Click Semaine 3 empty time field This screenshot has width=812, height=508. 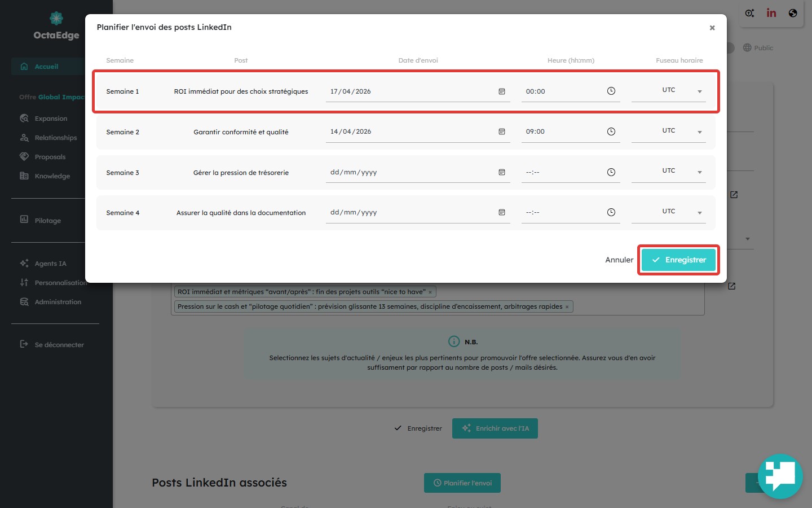point(571,172)
